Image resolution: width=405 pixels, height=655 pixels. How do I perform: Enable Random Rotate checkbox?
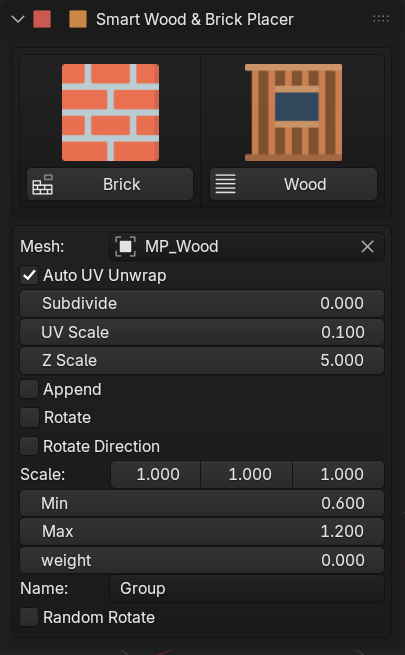point(29,617)
